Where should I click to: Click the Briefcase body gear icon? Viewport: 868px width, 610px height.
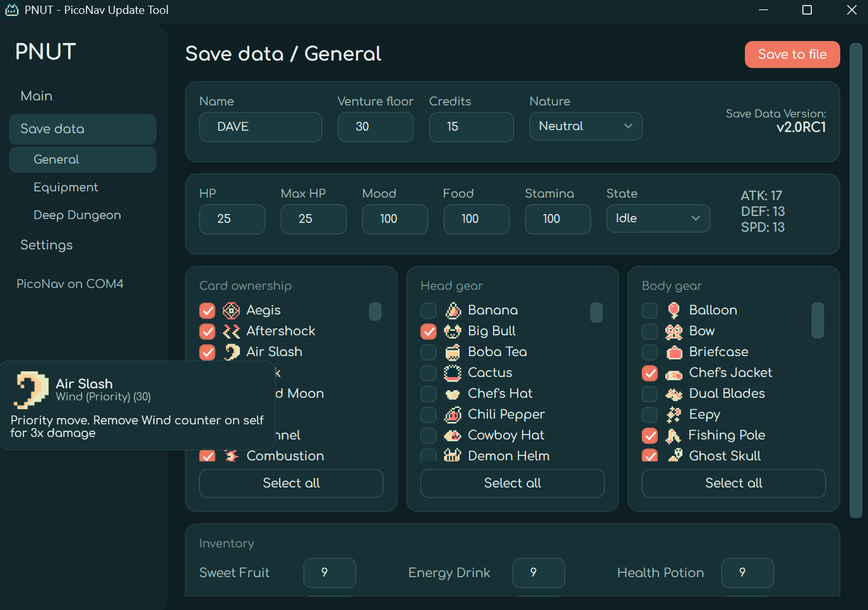(x=674, y=352)
